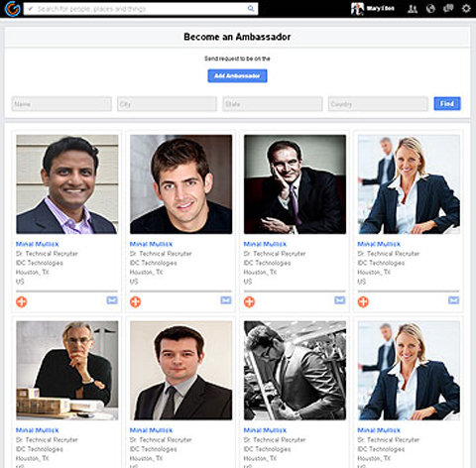The image size is (476, 468).
Task: Click envelope icon under the blonde woman's card
Action: 453,299
